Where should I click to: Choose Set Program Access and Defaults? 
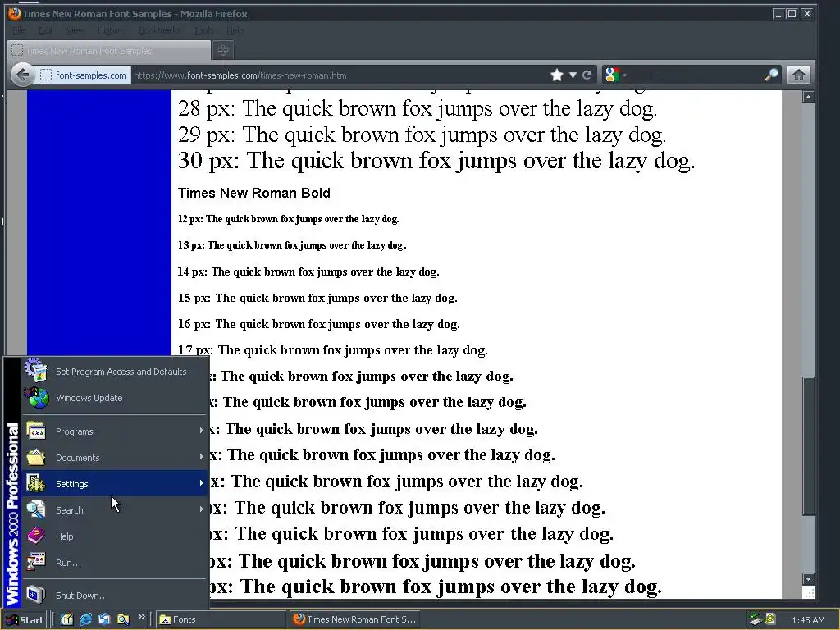pyautogui.click(x=114, y=372)
